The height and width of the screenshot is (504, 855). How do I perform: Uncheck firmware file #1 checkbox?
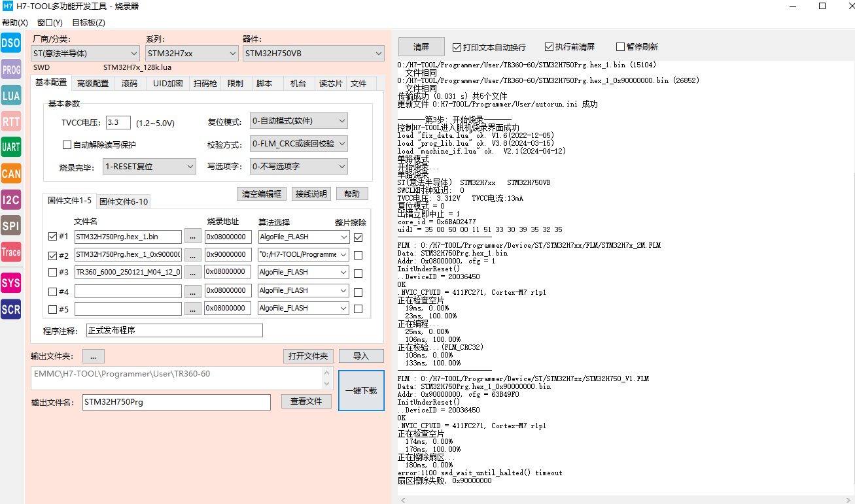53,237
